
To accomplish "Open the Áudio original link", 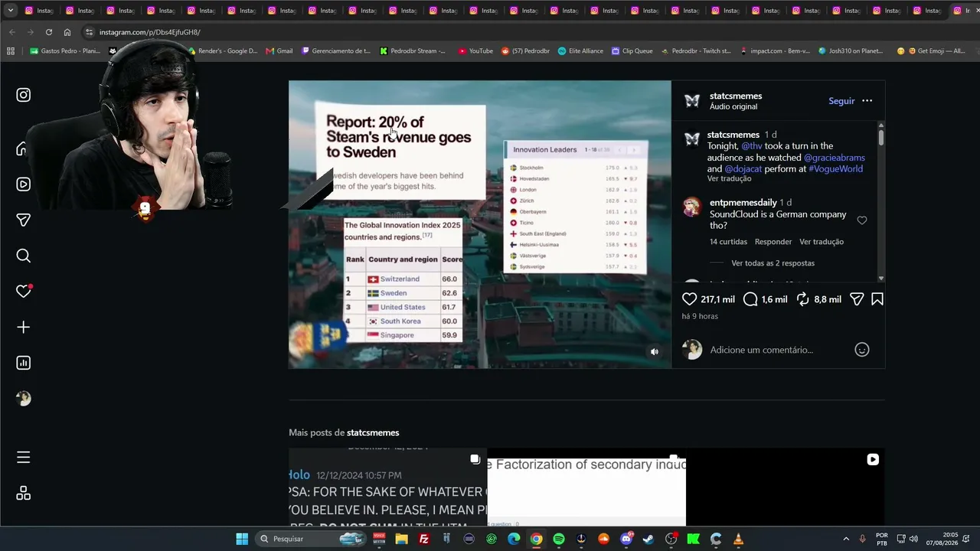I will click(x=733, y=106).
